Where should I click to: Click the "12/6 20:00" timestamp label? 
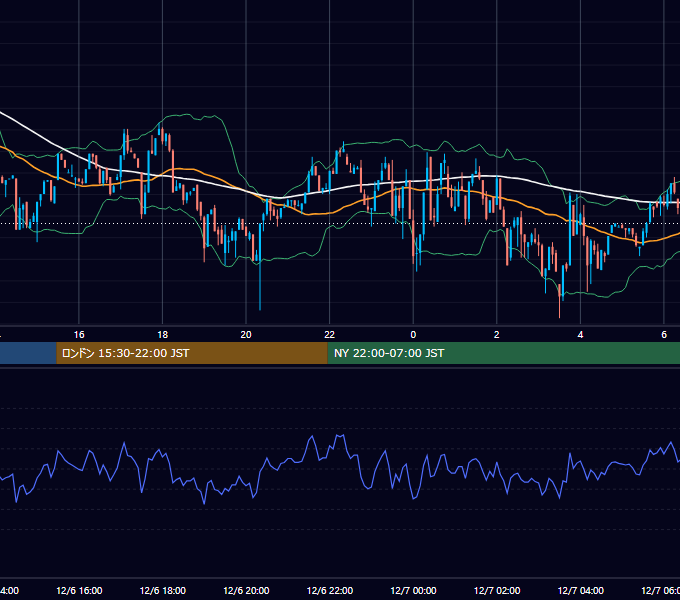coord(246,590)
